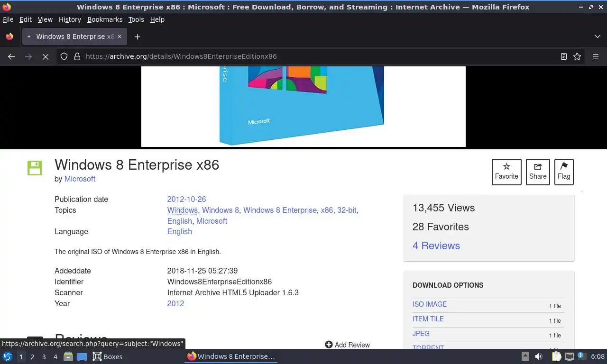607x364 pixels.
Task: Open the Windows 8 topic link
Action: point(221,210)
